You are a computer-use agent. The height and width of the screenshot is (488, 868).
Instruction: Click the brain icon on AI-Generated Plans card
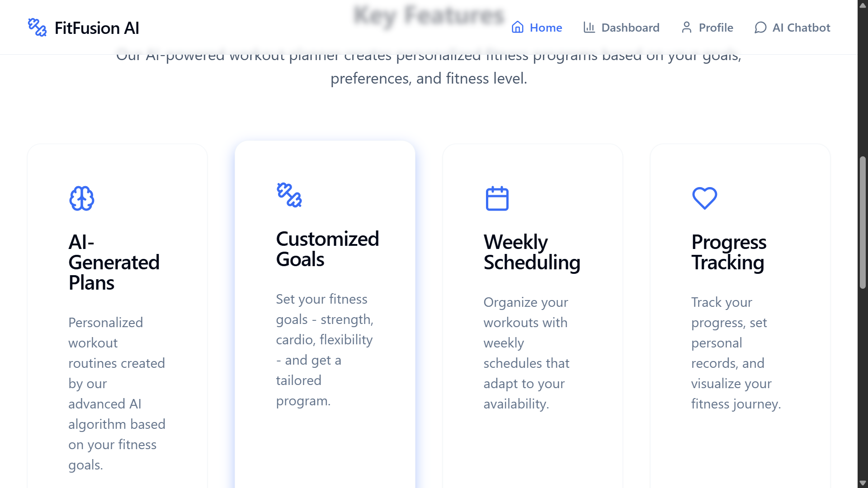[82, 198]
